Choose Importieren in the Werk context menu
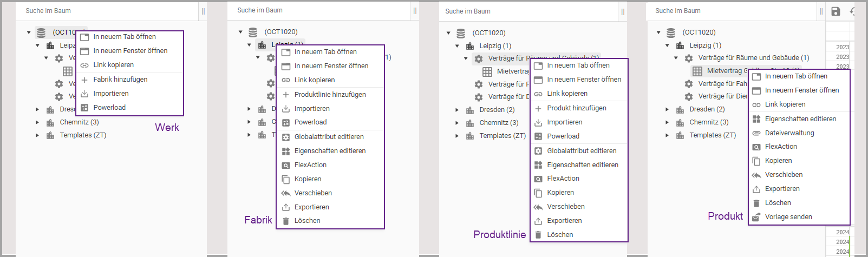The image size is (868, 257). pyautogui.click(x=110, y=94)
